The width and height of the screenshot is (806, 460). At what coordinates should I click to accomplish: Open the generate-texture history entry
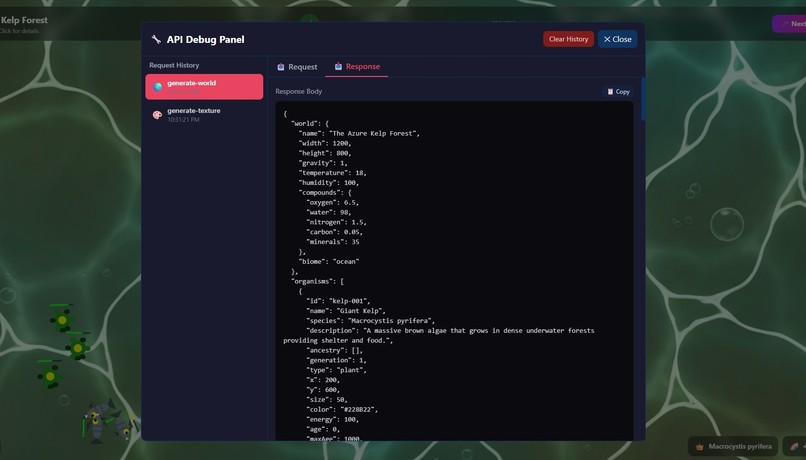point(204,115)
